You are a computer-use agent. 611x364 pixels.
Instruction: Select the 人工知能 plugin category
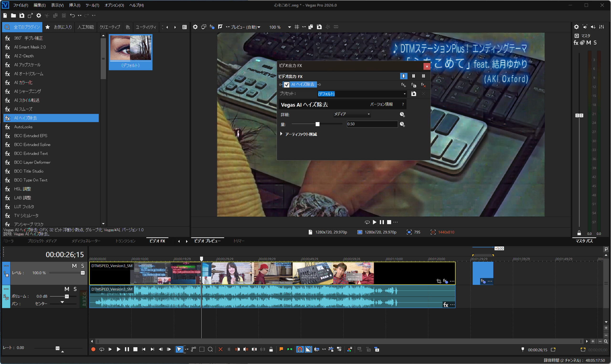[x=86, y=27]
